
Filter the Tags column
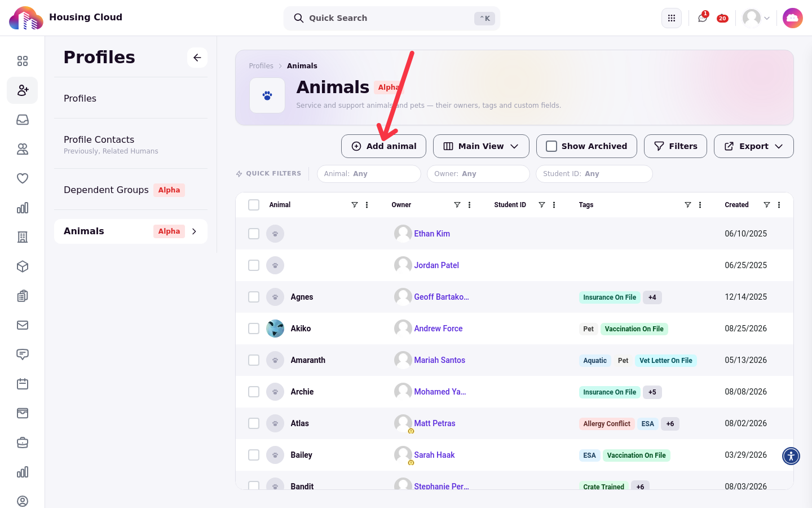[688, 205]
